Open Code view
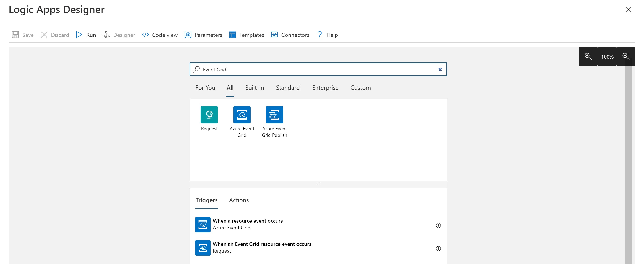Image resolution: width=644 pixels, height=264 pixels. (159, 35)
